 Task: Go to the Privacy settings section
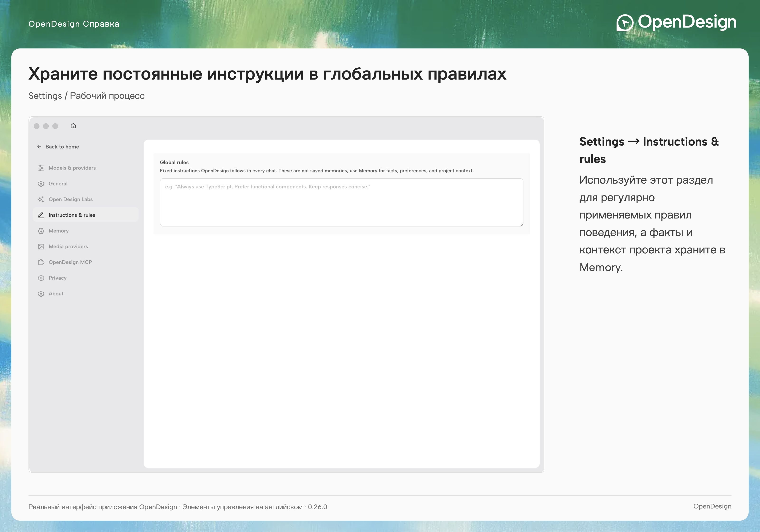point(86,278)
